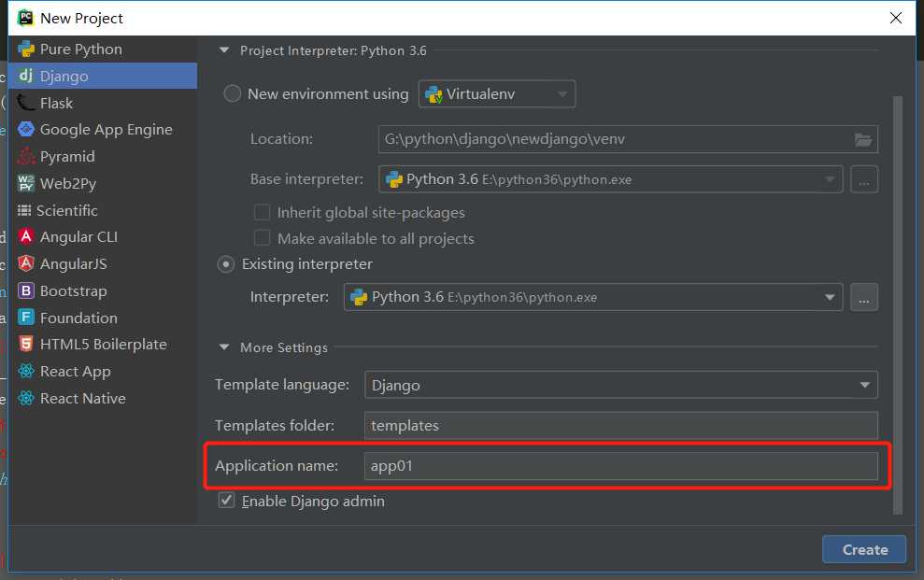Image resolution: width=924 pixels, height=580 pixels.
Task: Click the Templates folder input field
Action: pyautogui.click(x=621, y=425)
